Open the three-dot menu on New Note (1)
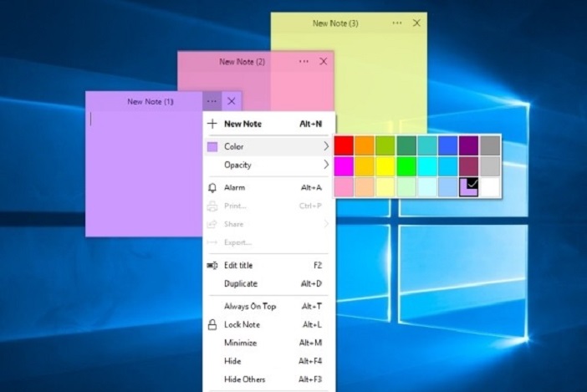This screenshot has width=587, height=392. click(x=212, y=101)
